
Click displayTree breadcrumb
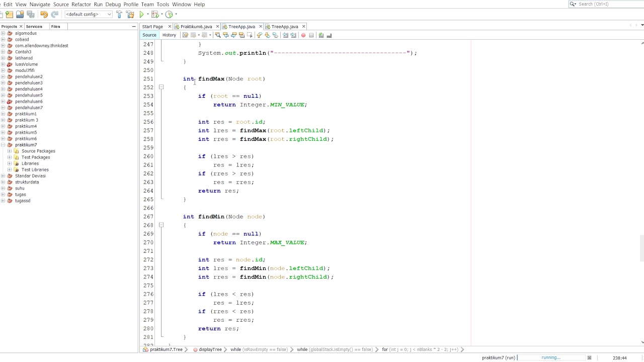[210, 349]
